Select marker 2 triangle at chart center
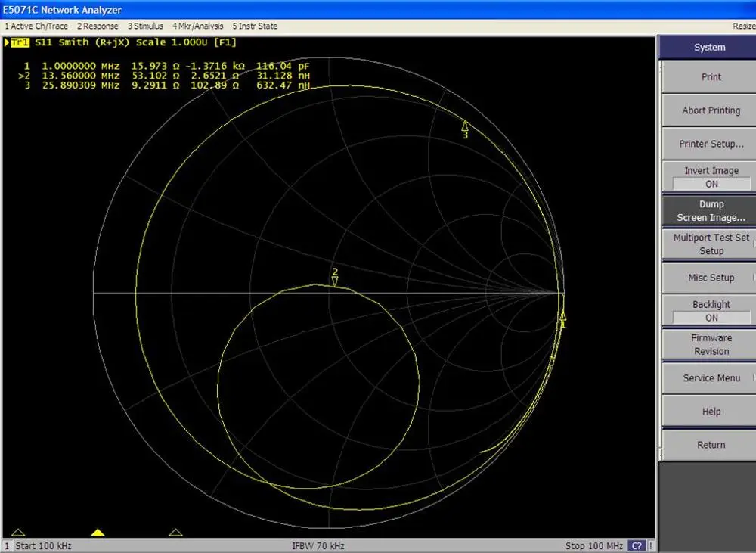Image resolution: width=756 pixels, height=553 pixels. click(335, 281)
